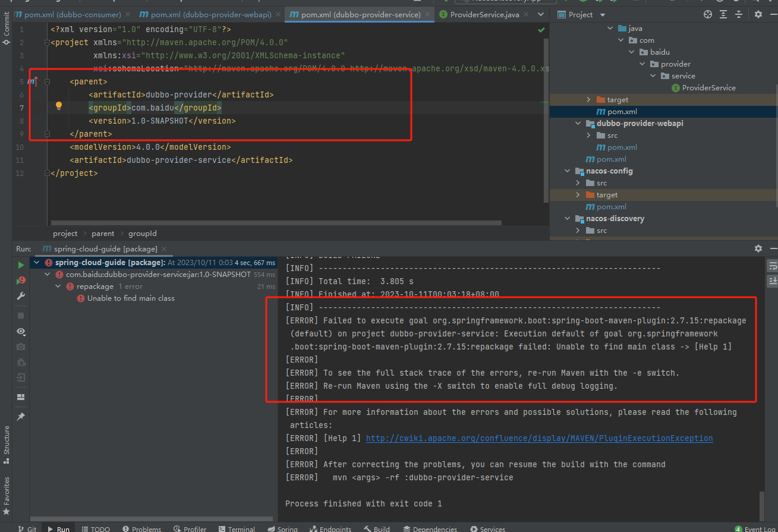This screenshot has height=532, width=778.
Task: Rerun the Maven package build
Action: 21,265
